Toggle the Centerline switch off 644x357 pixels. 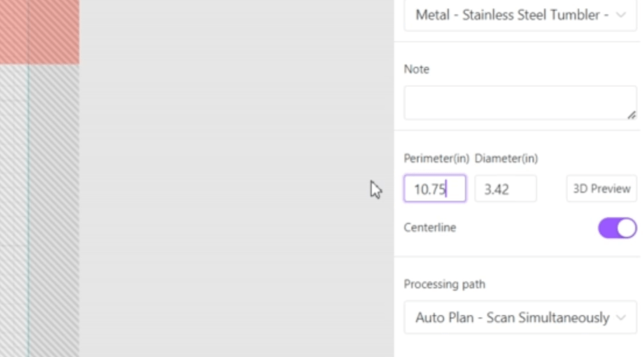pos(617,228)
